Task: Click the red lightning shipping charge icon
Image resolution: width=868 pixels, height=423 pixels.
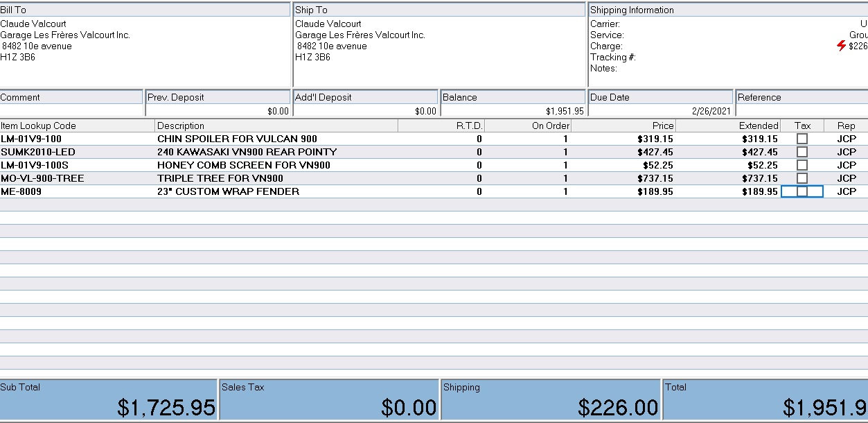Action: pyautogui.click(x=841, y=46)
